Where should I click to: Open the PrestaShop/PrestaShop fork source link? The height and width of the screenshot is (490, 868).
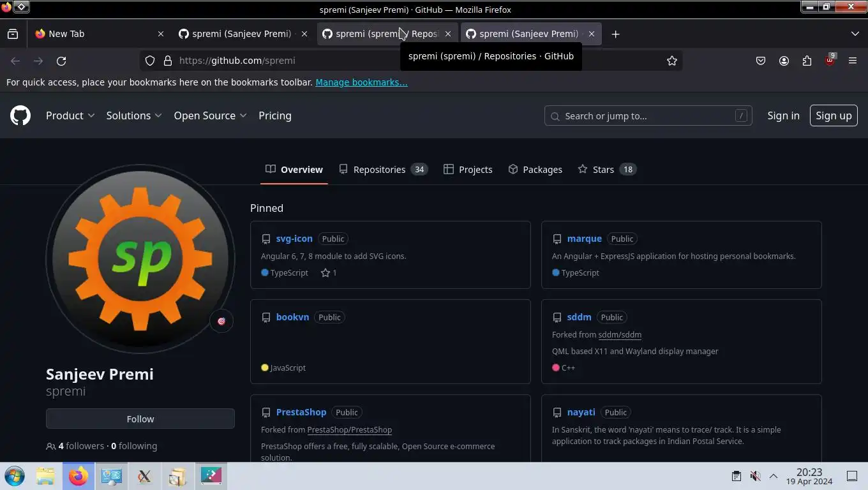(x=350, y=429)
